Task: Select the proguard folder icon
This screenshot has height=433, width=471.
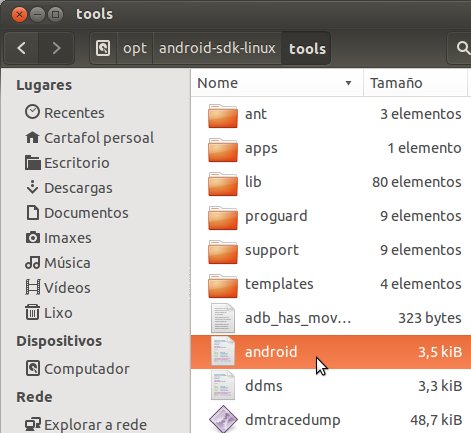Action: click(223, 218)
